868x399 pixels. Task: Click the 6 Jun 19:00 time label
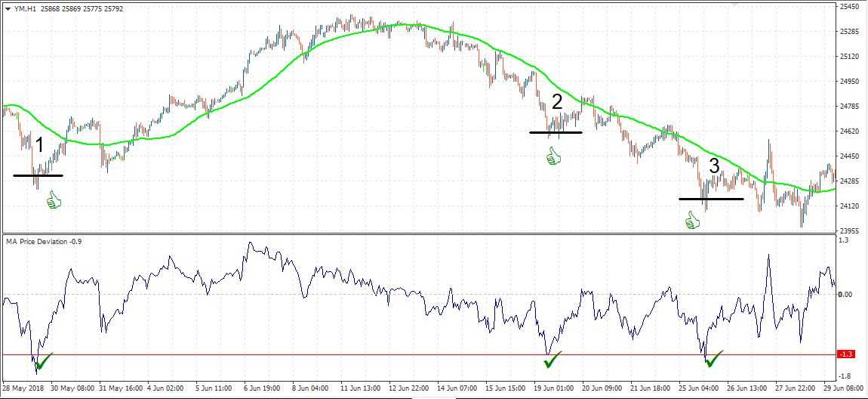263,388
